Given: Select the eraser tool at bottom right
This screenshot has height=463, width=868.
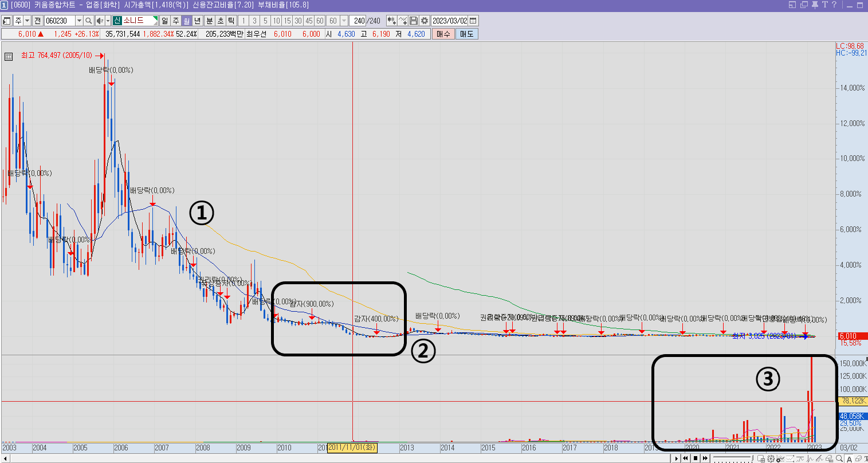Looking at the screenshot, I should pyautogui.click(x=858, y=458).
